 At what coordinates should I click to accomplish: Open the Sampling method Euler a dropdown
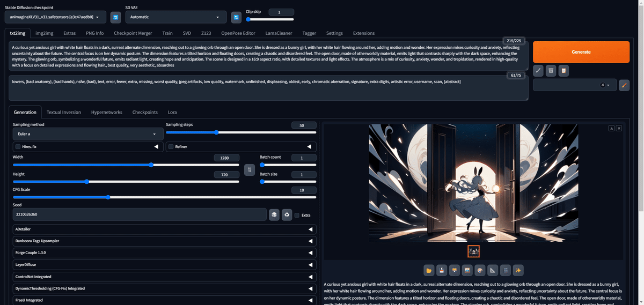point(88,133)
